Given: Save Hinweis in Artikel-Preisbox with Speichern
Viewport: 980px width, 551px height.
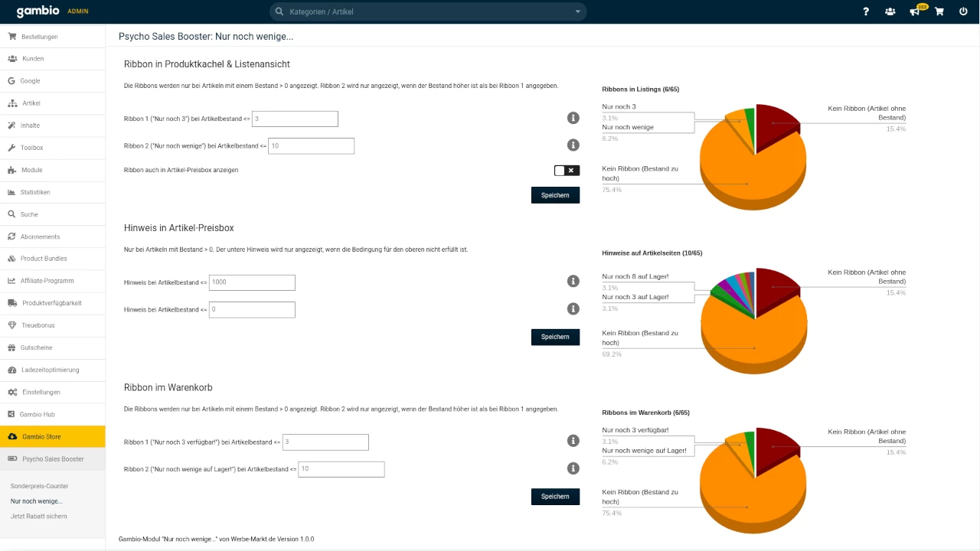Looking at the screenshot, I should click(x=555, y=337).
